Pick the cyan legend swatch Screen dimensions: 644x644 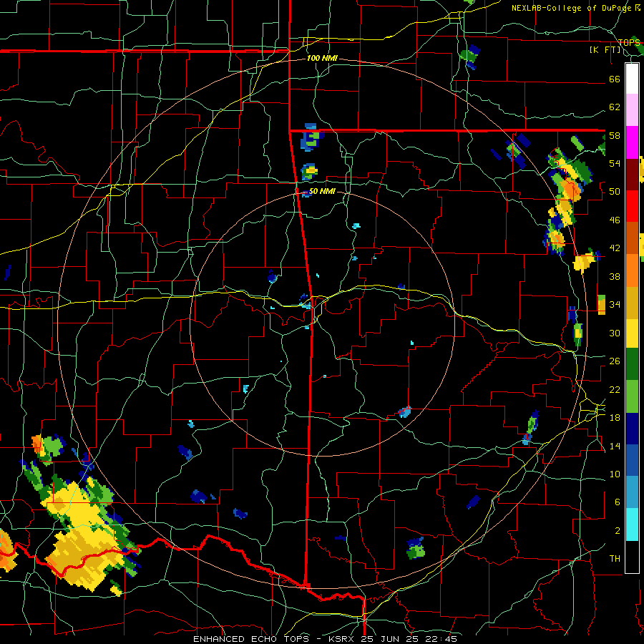click(x=632, y=525)
